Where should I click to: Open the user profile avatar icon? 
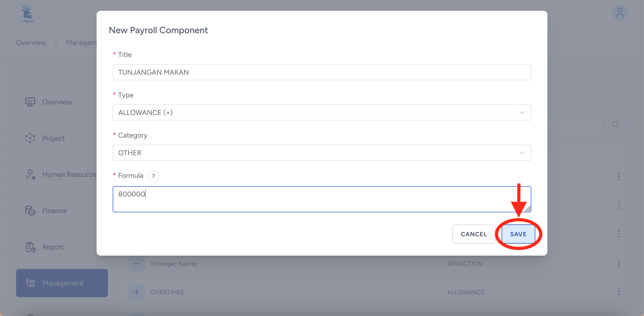pyautogui.click(x=620, y=13)
